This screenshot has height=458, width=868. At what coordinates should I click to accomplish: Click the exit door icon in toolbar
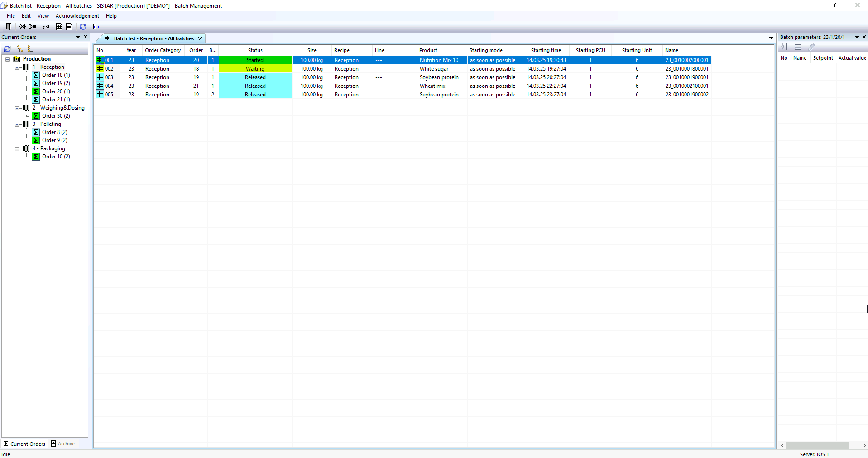click(9, 27)
